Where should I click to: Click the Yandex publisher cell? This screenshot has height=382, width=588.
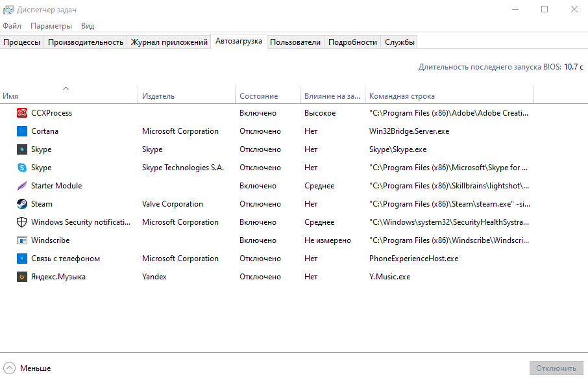point(154,277)
